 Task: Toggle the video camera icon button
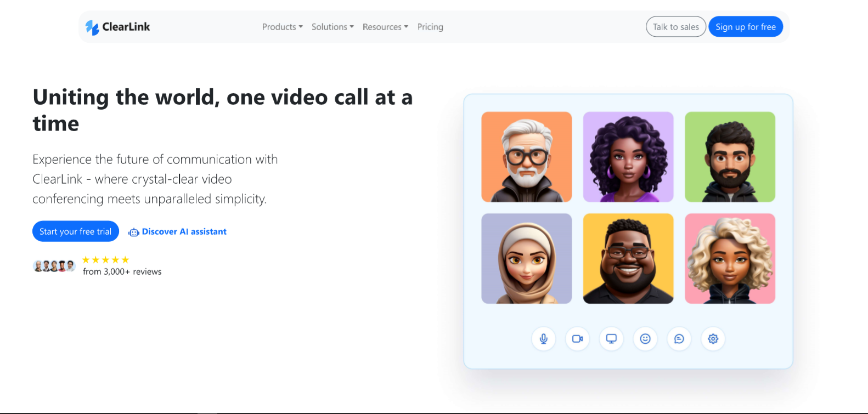point(578,339)
